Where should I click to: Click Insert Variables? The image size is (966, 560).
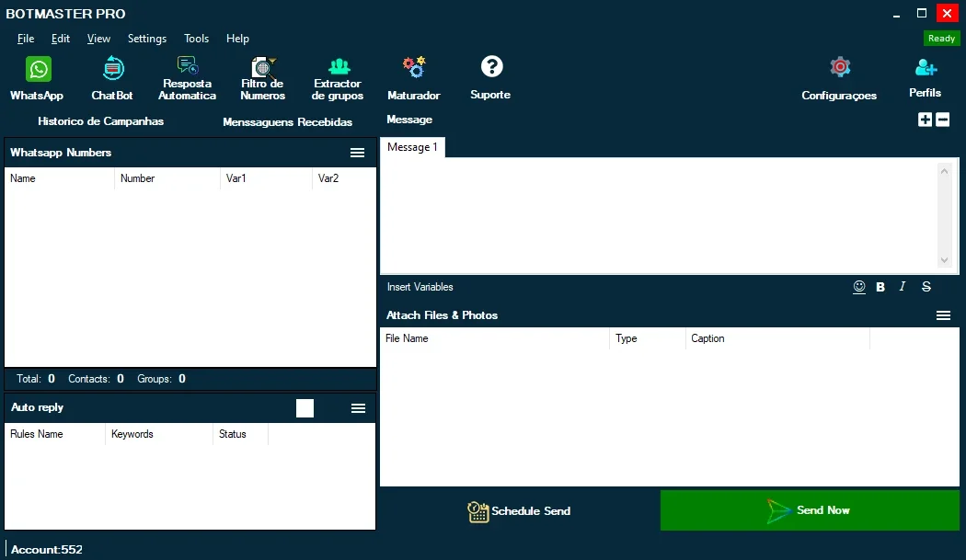point(420,287)
